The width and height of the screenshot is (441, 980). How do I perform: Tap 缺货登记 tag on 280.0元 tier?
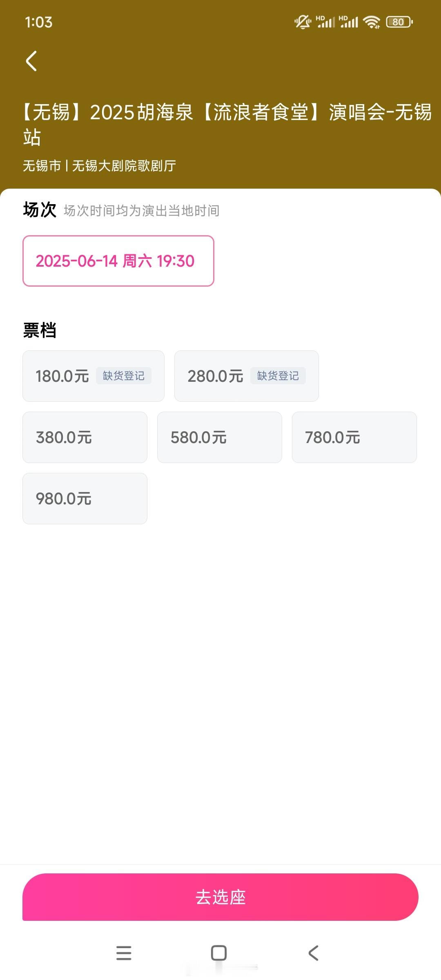click(278, 376)
